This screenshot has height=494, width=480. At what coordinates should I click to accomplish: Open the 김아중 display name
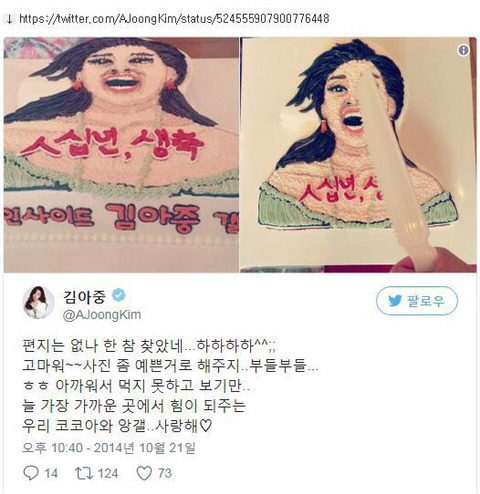[x=85, y=296]
